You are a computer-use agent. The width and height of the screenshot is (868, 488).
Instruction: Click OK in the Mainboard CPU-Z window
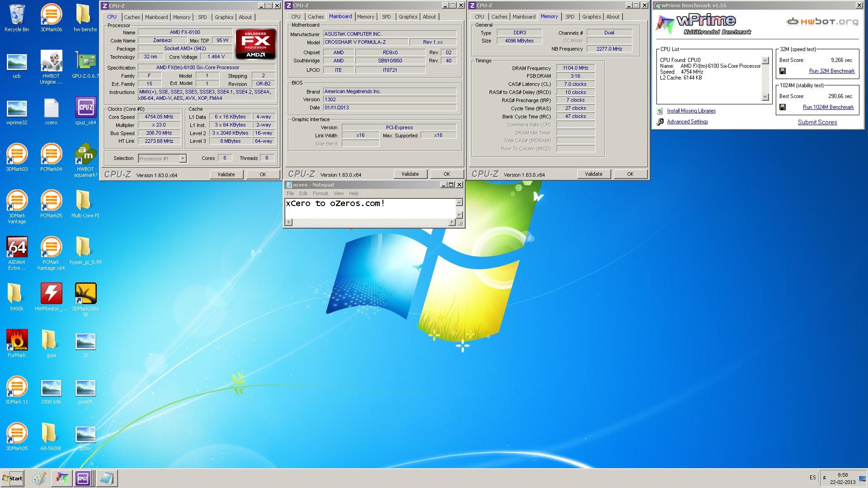tap(447, 174)
